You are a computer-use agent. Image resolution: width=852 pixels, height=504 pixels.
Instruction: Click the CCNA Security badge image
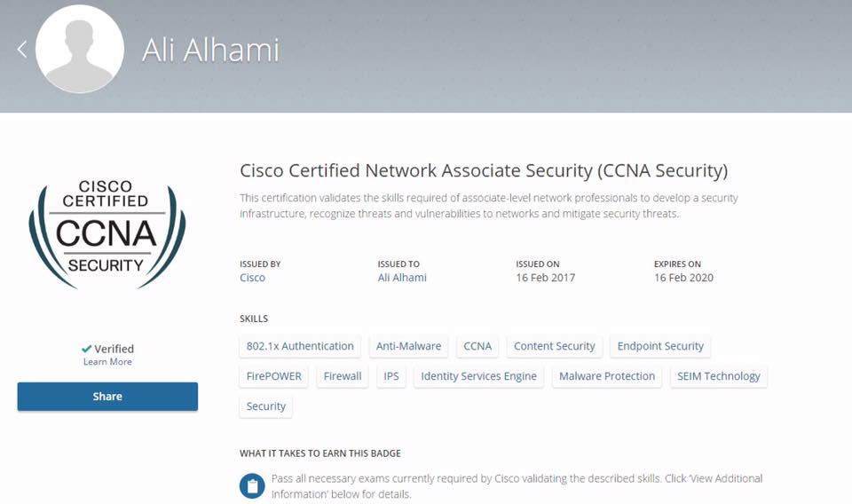pyautogui.click(x=107, y=233)
